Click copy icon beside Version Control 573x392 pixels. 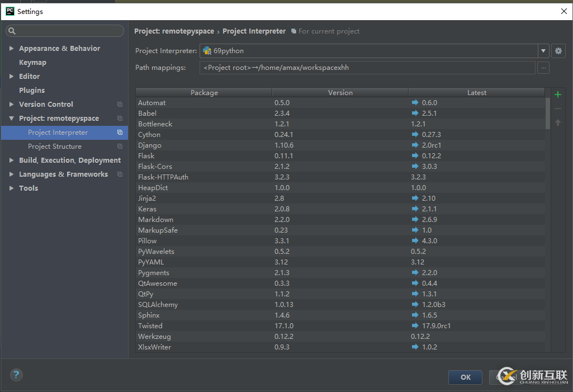click(x=120, y=105)
